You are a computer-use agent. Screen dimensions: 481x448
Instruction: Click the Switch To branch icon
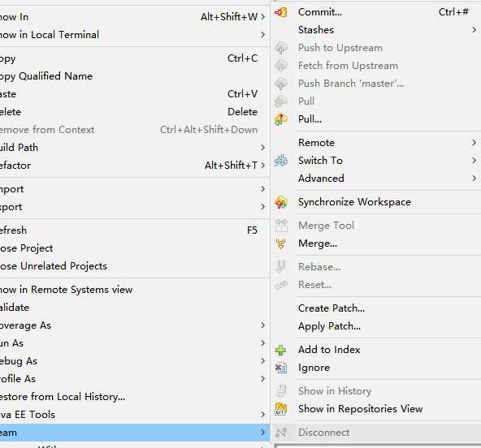pos(280,160)
